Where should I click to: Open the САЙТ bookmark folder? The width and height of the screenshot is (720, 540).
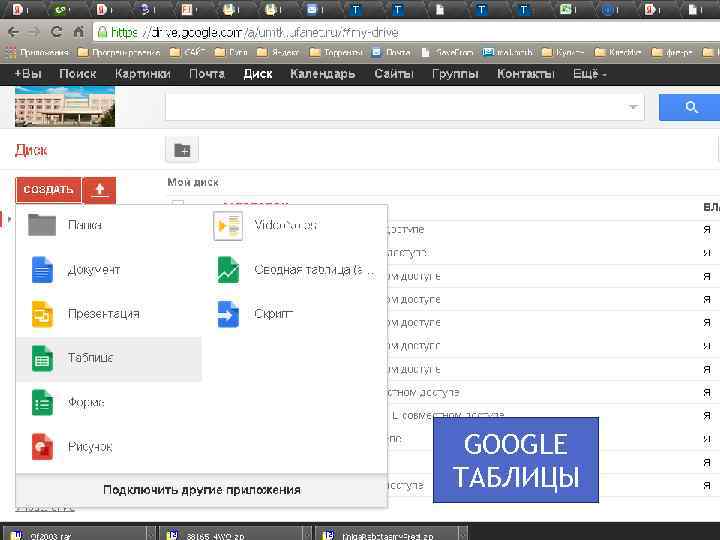coord(187,52)
